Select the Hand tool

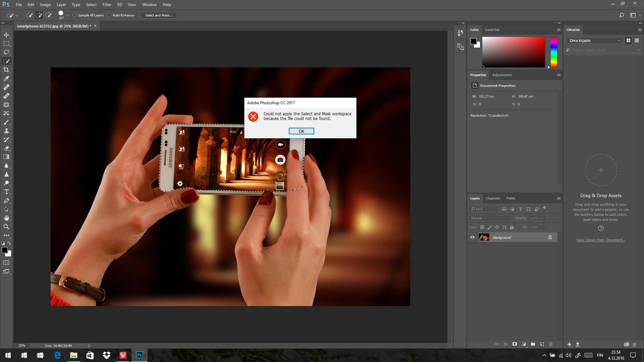tap(6, 218)
